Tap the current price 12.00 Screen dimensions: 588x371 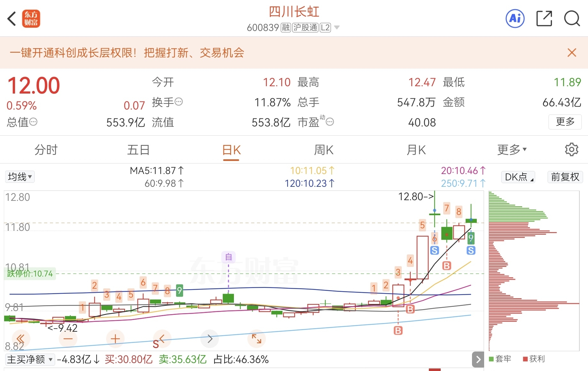(x=34, y=86)
